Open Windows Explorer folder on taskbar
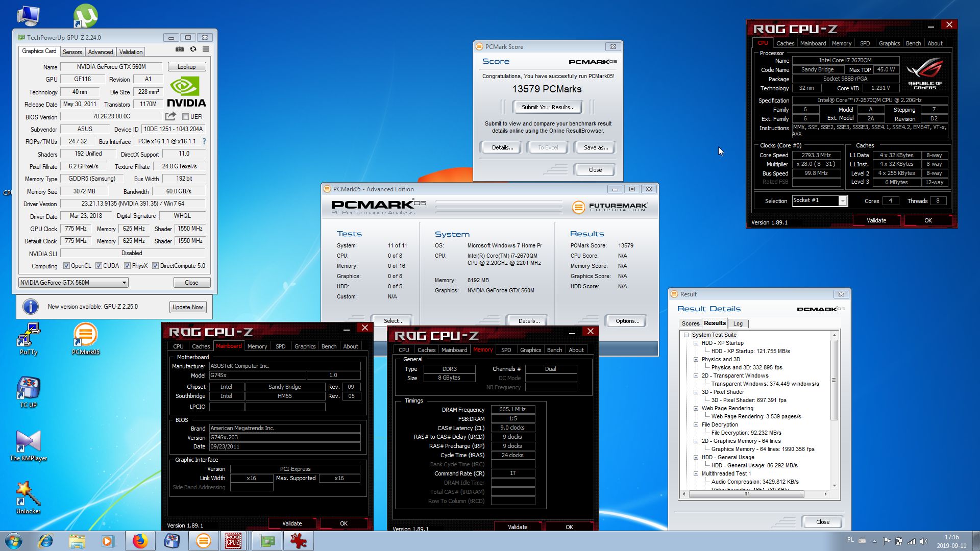 pyautogui.click(x=77, y=541)
